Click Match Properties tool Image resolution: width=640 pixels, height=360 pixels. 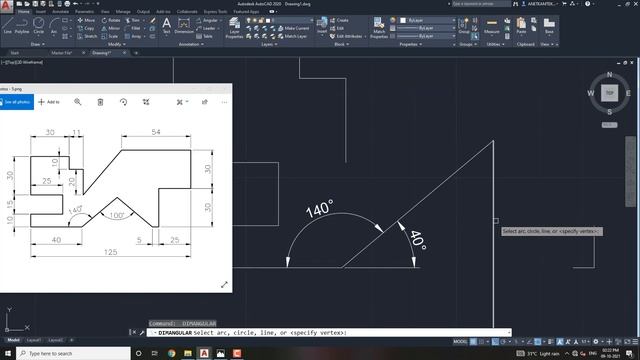[379, 28]
